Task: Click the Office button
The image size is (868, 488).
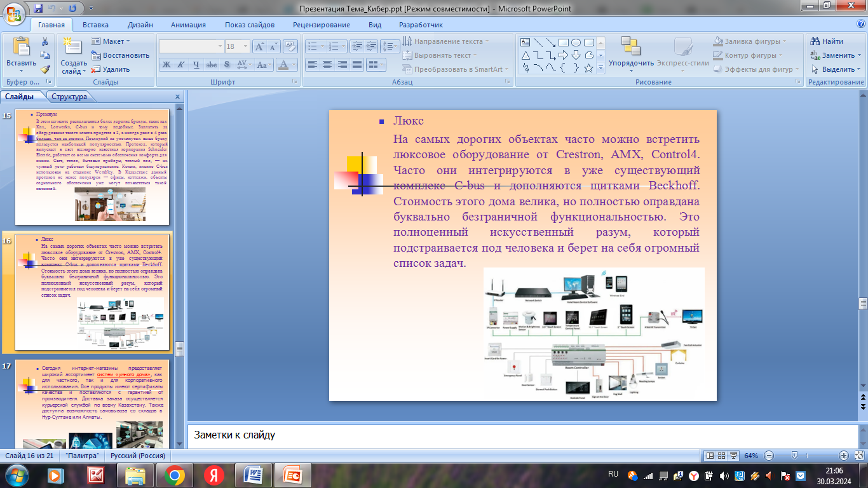Action: coord(13,13)
